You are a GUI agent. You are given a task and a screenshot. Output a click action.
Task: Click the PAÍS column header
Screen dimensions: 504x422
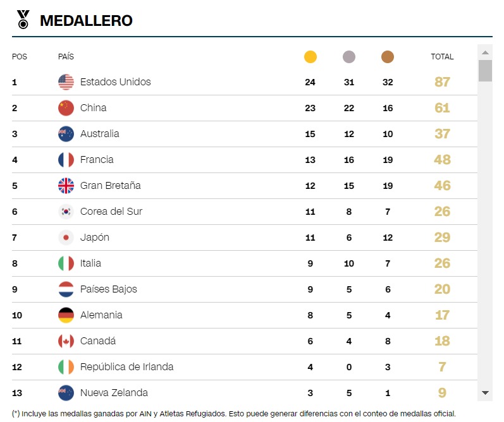point(66,56)
